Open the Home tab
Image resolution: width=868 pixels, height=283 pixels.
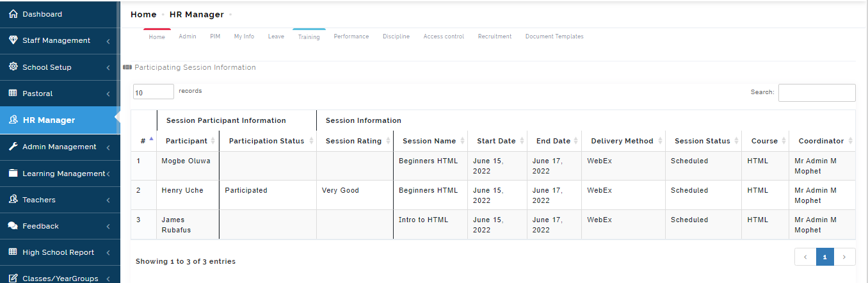tap(157, 36)
